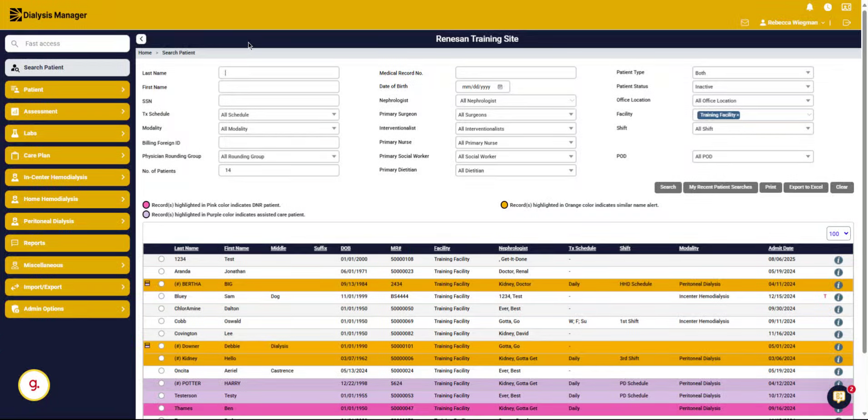868x420 pixels.
Task: Open the notifications bell icon
Action: coord(809,7)
